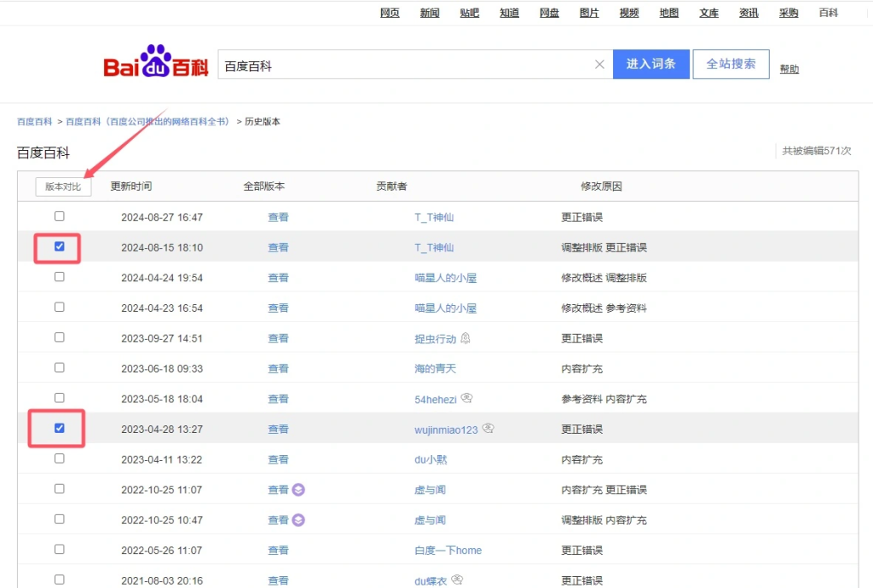Click the badge icon next to 捉虫行动
The image size is (873, 588).
coord(465,337)
